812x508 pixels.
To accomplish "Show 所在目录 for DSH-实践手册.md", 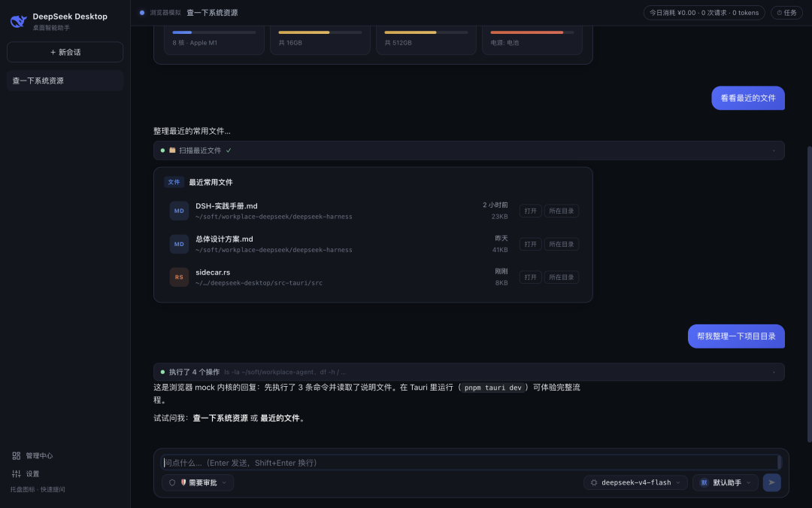I will click(x=562, y=211).
